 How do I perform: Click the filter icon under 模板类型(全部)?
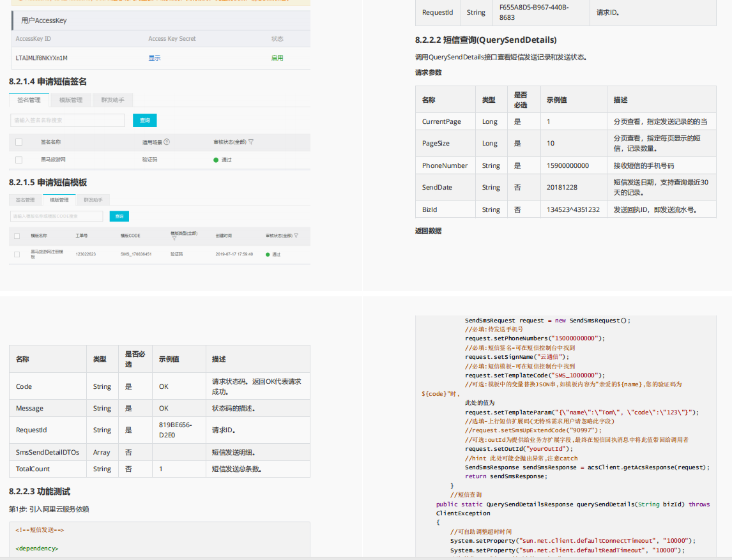pyautogui.click(x=174, y=238)
